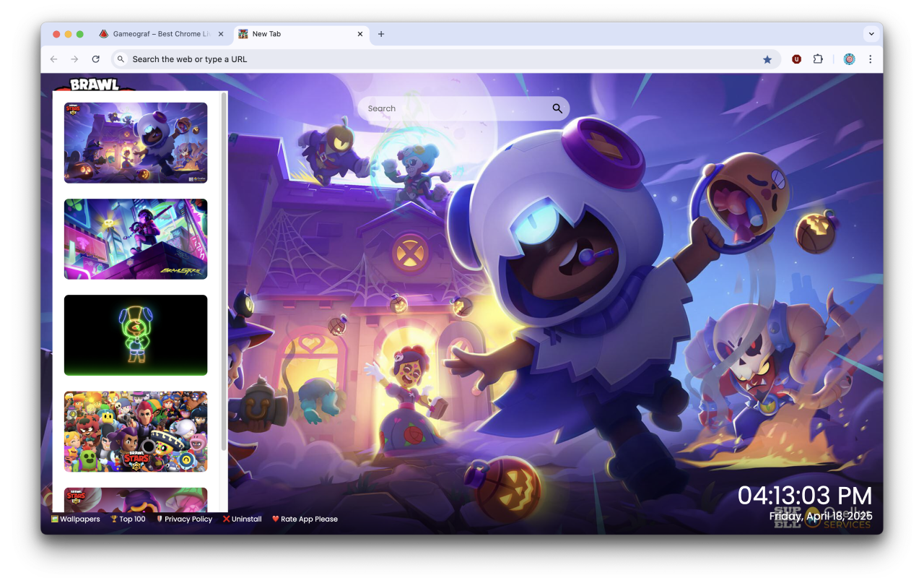Select the neon Spike wallpaper thumbnail
The height and width of the screenshot is (578, 924).
click(135, 335)
